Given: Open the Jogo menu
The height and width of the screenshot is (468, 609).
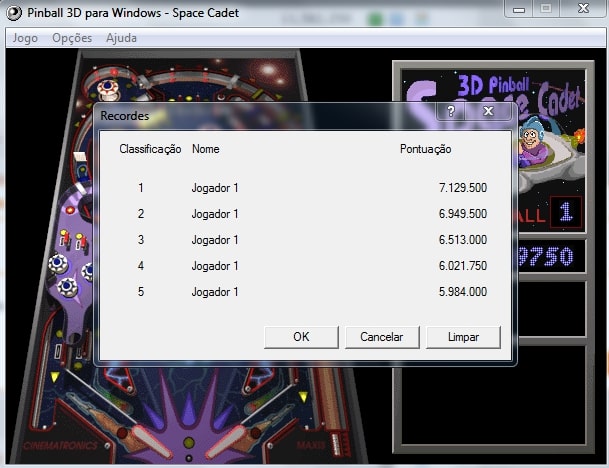Looking at the screenshot, I should pyautogui.click(x=25, y=38).
